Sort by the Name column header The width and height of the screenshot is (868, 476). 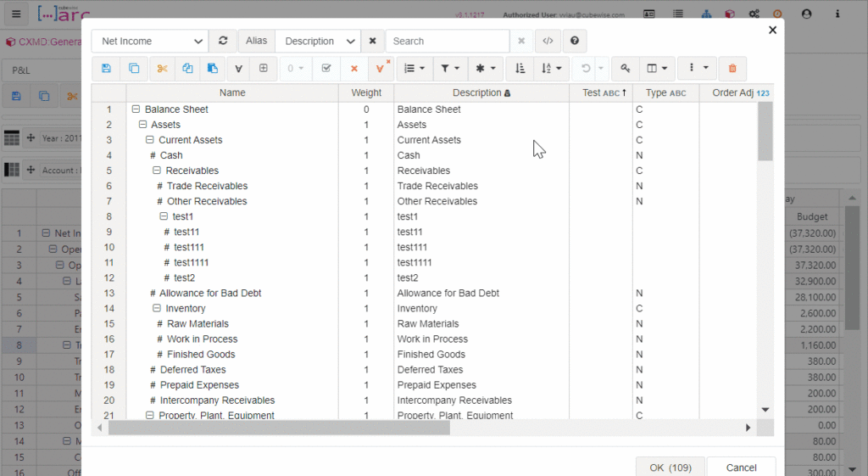[232, 92]
